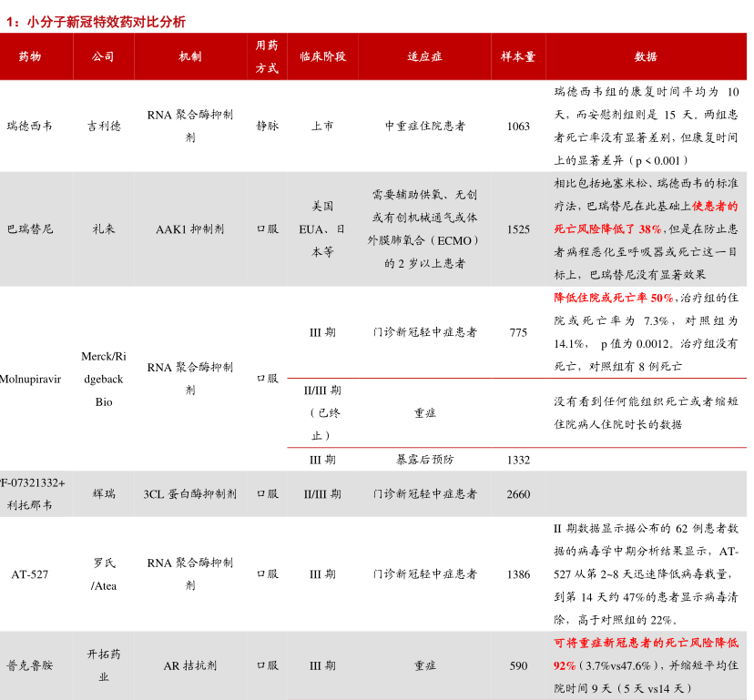
Task: Select the drug name 普克鲁胺
Action: tap(30, 665)
